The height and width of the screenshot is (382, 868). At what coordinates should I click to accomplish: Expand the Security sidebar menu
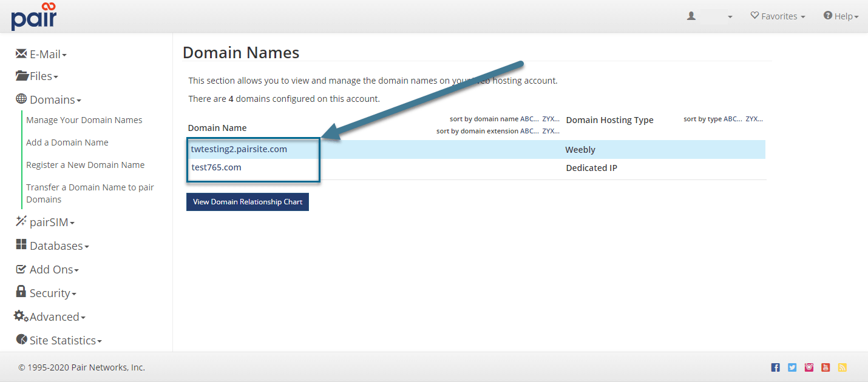coord(46,293)
